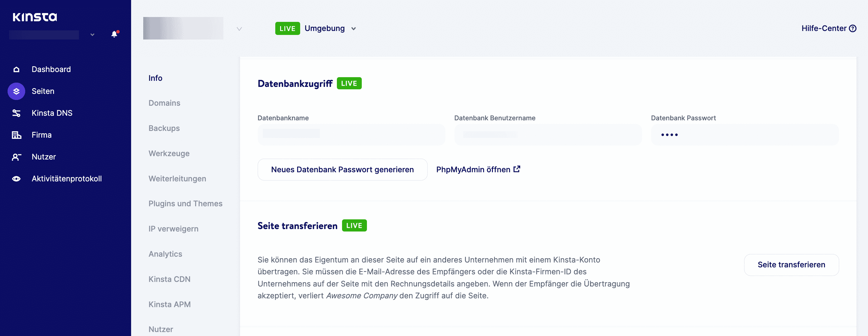This screenshot has height=336, width=868.
Task: Select the Dashboard home icon
Action: click(x=16, y=69)
